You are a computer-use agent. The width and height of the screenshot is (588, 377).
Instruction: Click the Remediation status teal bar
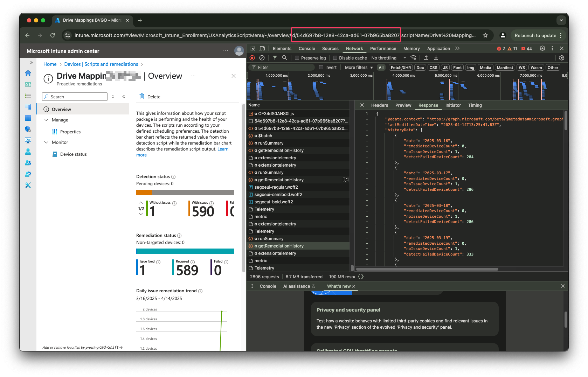[185, 251]
